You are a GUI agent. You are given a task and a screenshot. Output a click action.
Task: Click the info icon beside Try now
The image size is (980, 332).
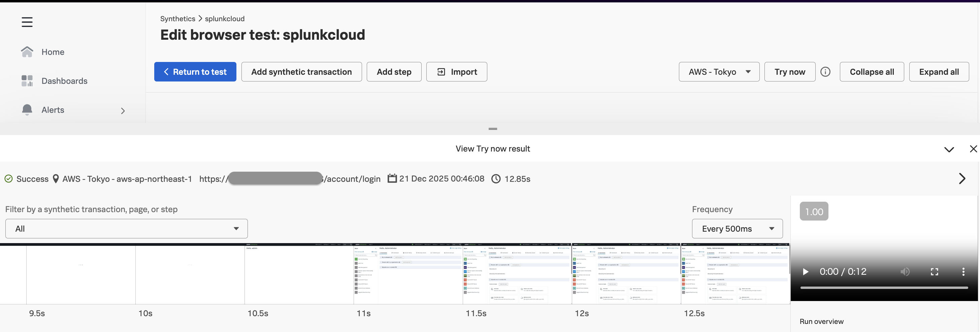[825, 71]
